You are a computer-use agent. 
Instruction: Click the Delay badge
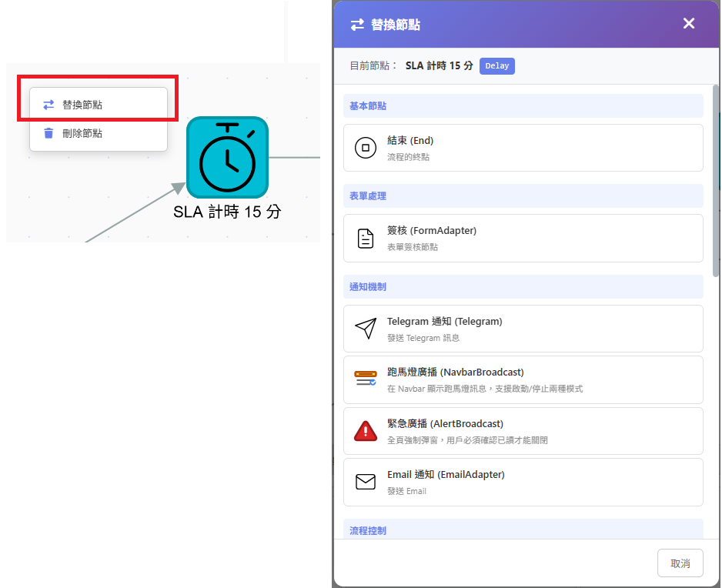(x=497, y=66)
